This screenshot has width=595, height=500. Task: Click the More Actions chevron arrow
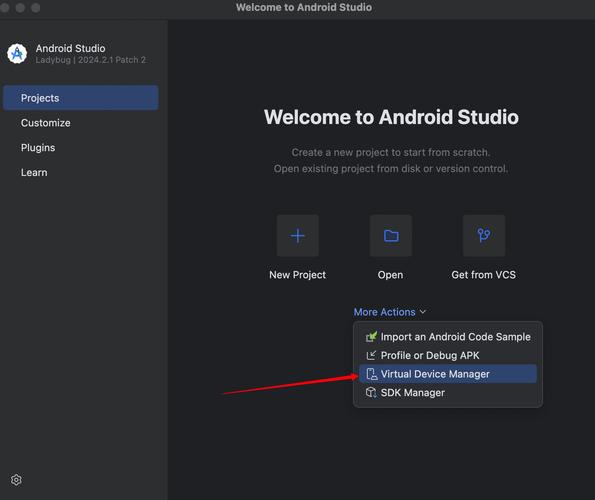click(423, 312)
